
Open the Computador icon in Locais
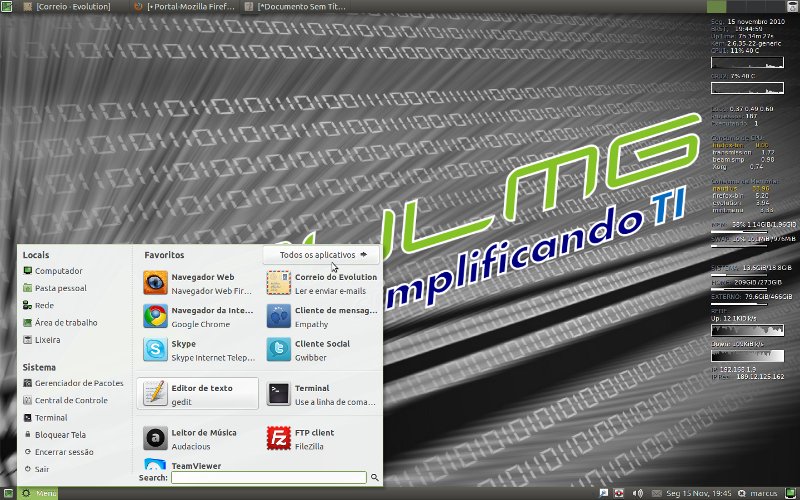pyautogui.click(x=28, y=271)
